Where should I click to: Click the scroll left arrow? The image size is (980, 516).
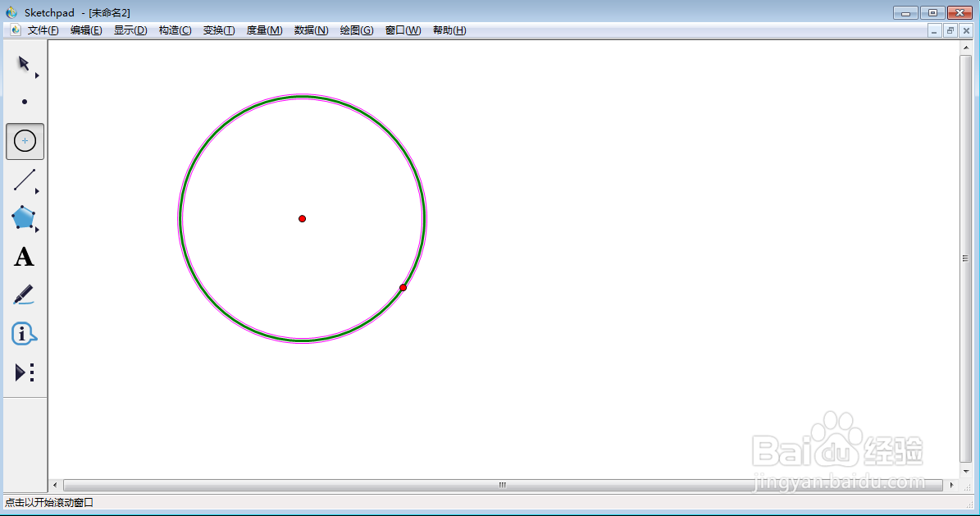point(55,485)
